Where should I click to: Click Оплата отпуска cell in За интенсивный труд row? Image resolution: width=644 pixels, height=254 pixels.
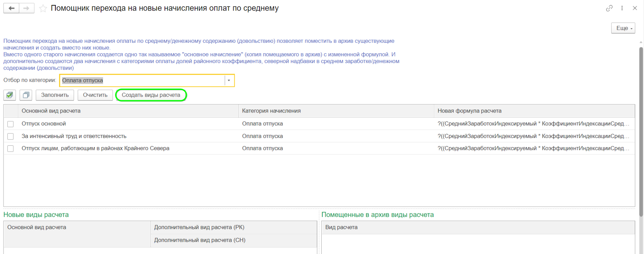[336, 136]
